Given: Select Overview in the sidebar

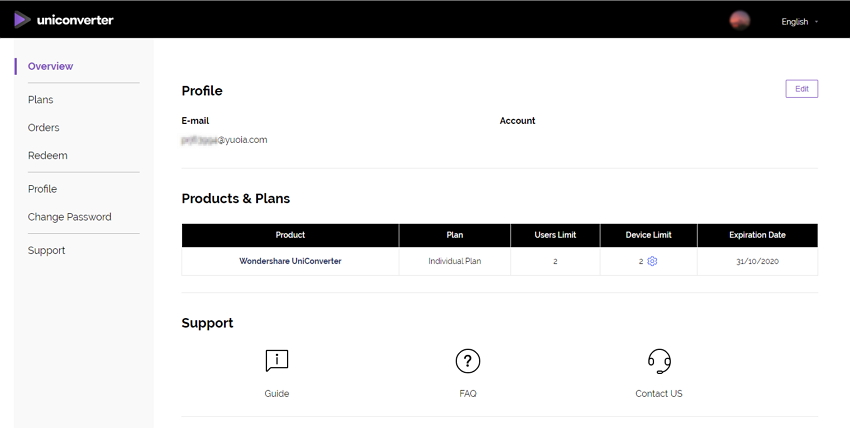Looking at the screenshot, I should (50, 66).
